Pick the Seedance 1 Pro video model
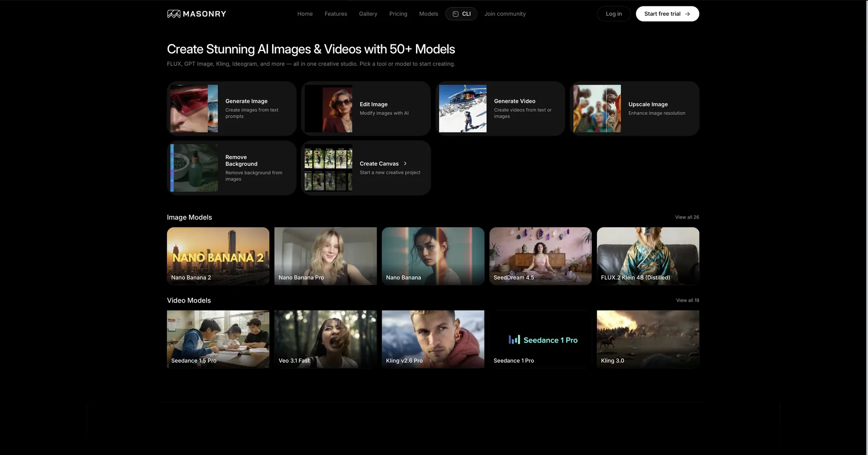 (540, 339)
